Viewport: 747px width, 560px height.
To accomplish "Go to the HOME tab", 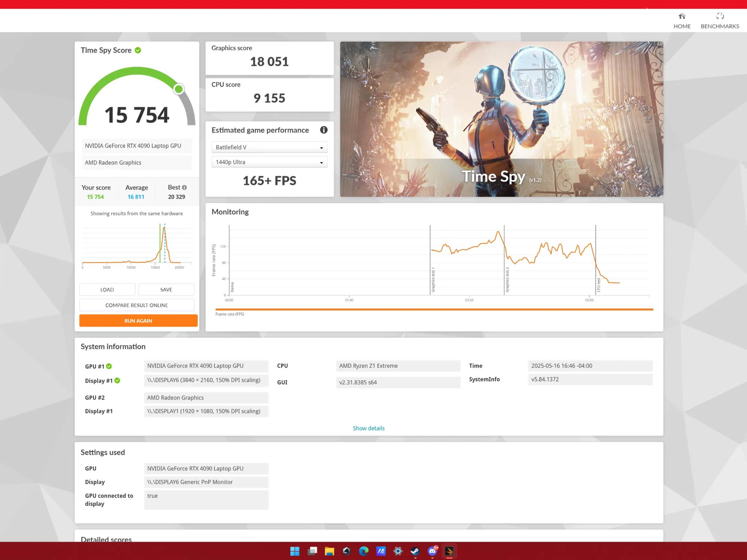I will [682, 21].
